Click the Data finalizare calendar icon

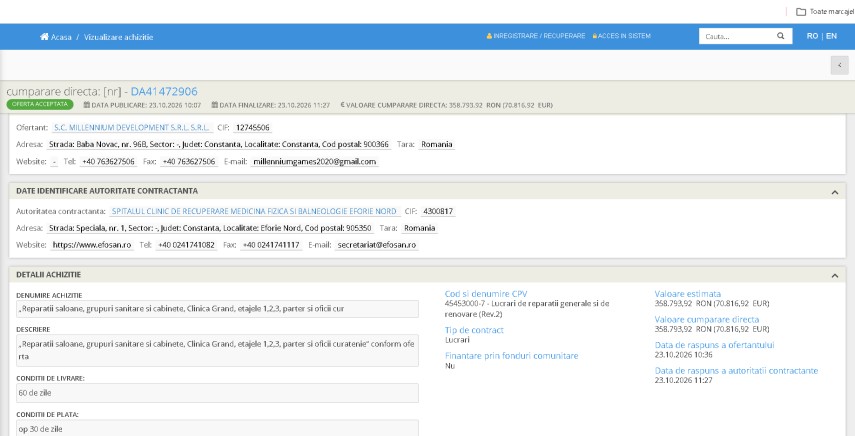[215, 105]
